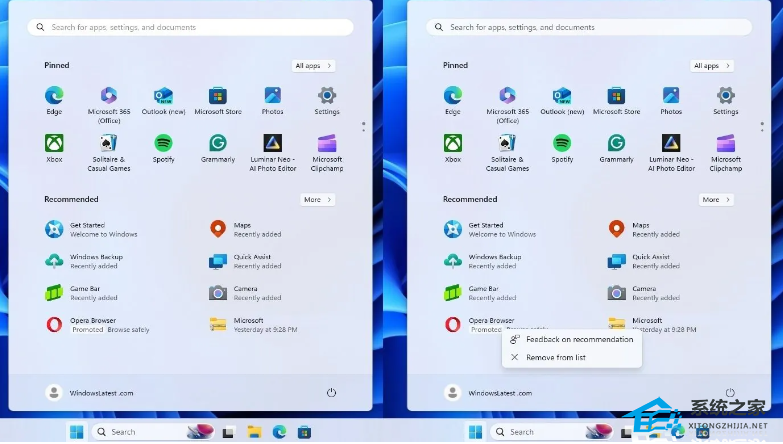Open Edge in the left Start menu

point(54,100)
